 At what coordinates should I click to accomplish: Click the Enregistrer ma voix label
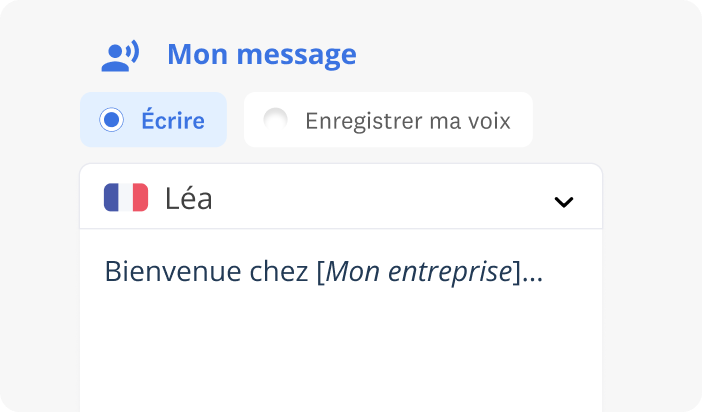coord(407,121)
